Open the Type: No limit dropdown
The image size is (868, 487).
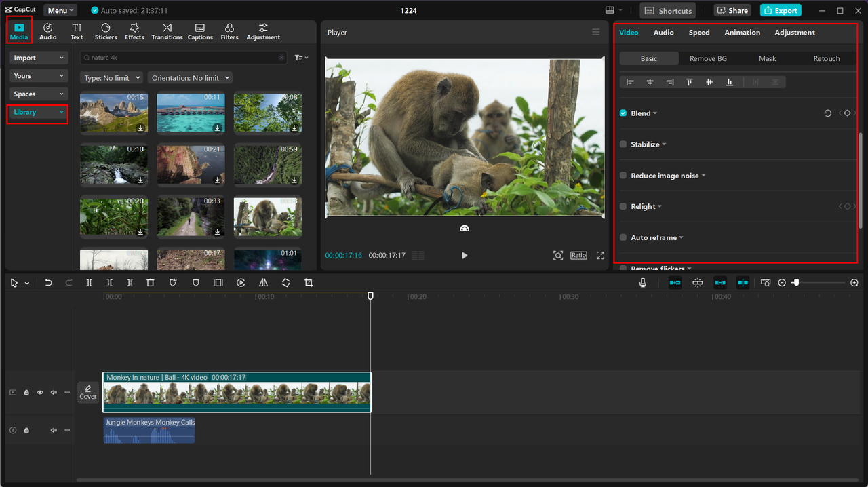(x=111, y=78)
